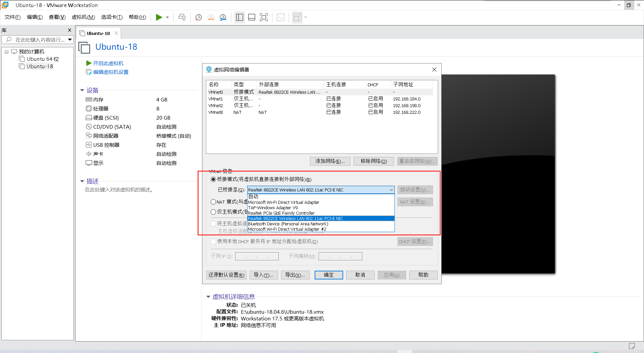Viewport: 644px width, 353px height.
Task: Click the 确定 button
Action: [329, 275]
